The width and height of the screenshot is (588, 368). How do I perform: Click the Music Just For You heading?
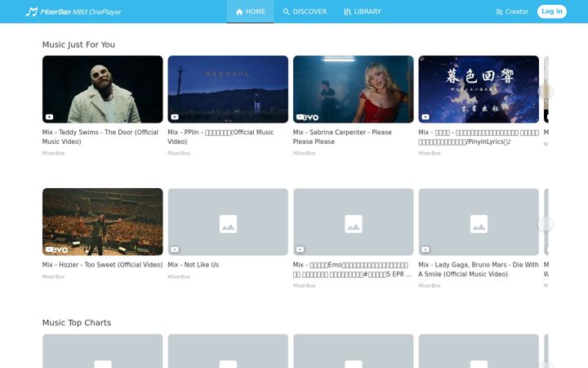click(78, 44)
